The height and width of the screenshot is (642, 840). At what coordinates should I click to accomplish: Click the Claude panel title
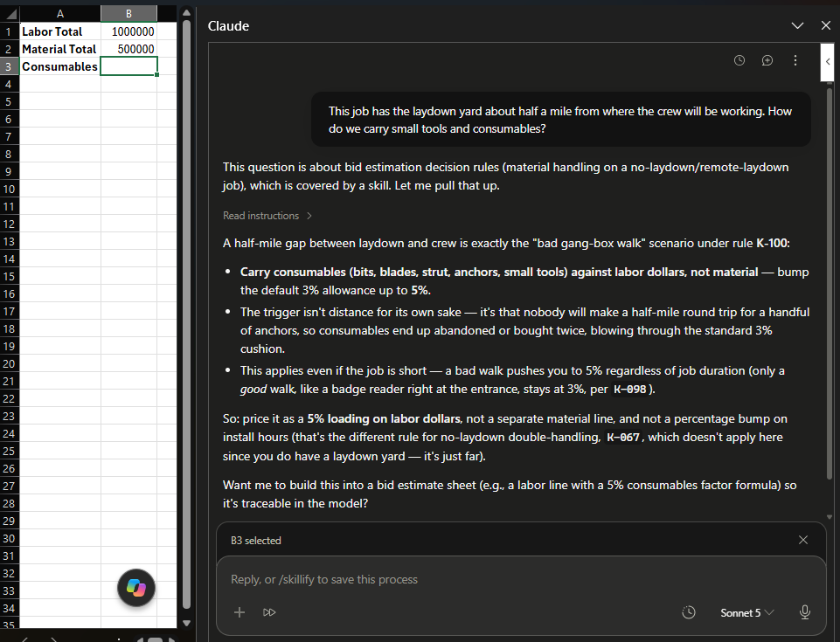click(x=228, y=25)
